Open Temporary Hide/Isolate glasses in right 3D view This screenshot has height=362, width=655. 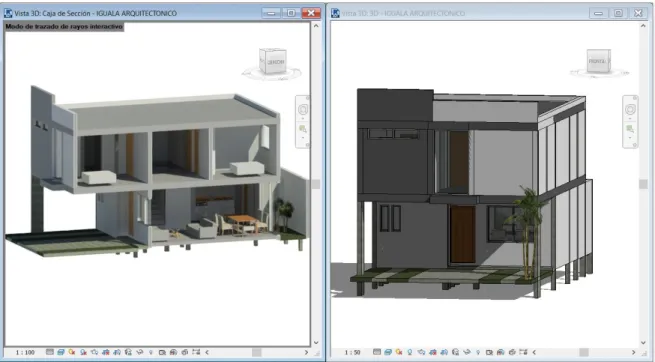point(467,352)
